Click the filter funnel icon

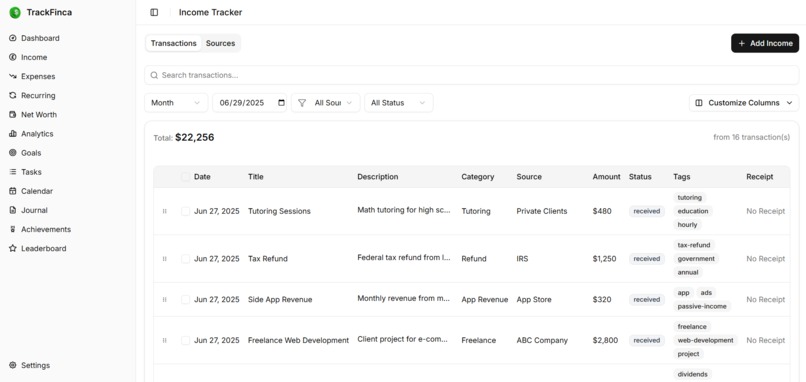coord(302,103)
